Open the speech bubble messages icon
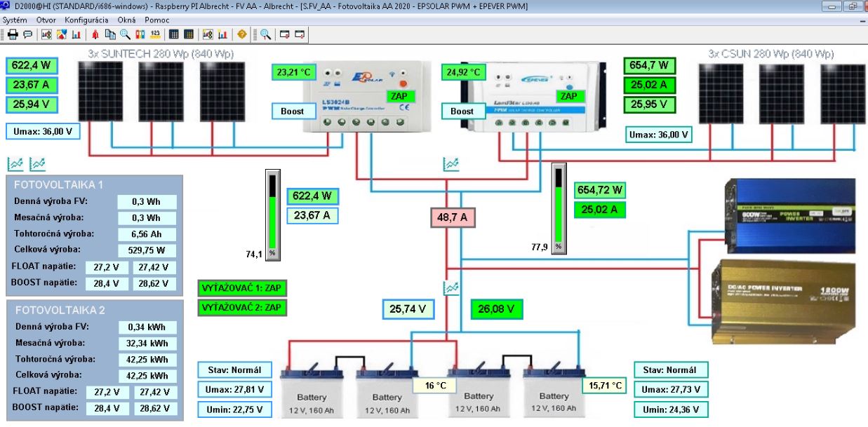The image size is (868, 427). point(27,34)
